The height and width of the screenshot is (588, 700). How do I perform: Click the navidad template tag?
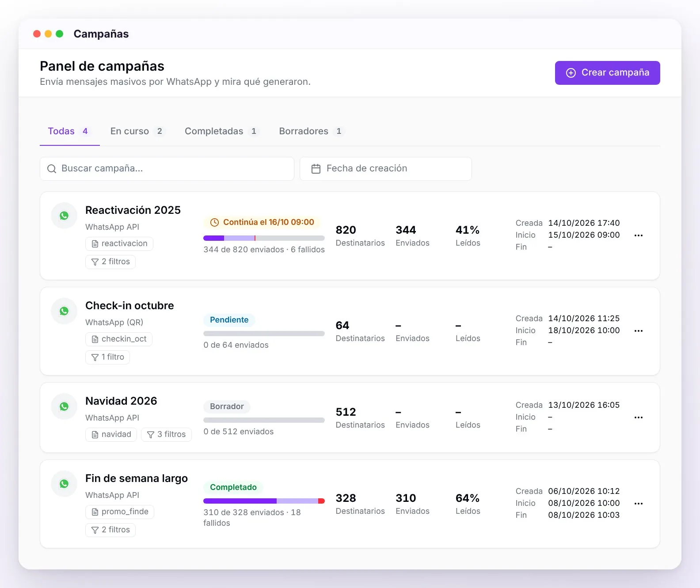111,435
